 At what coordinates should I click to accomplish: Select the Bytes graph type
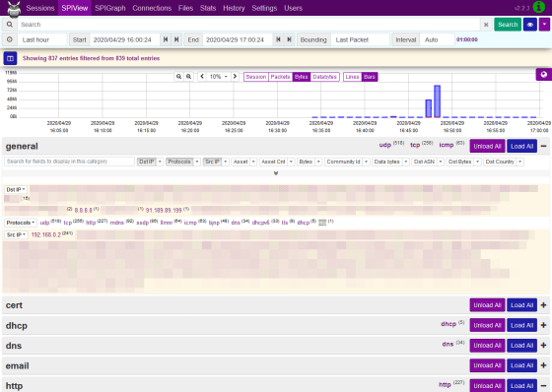(x=301, y=77)
